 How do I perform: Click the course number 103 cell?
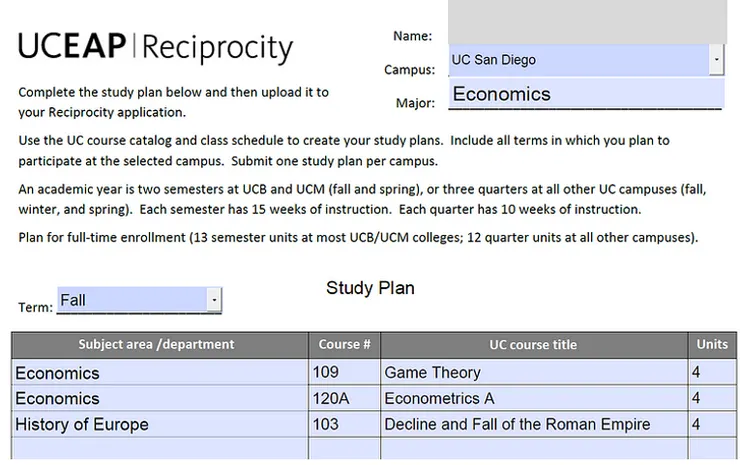click(344, 425)
